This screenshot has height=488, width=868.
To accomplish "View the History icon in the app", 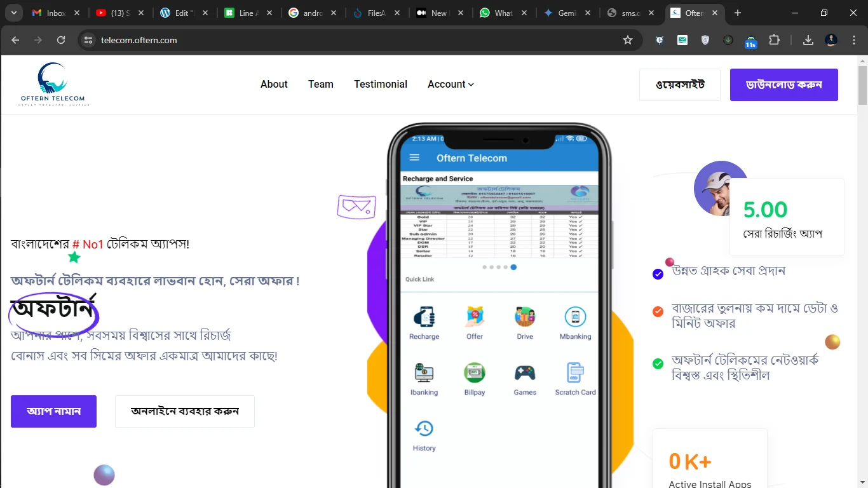I will [423, 429].
